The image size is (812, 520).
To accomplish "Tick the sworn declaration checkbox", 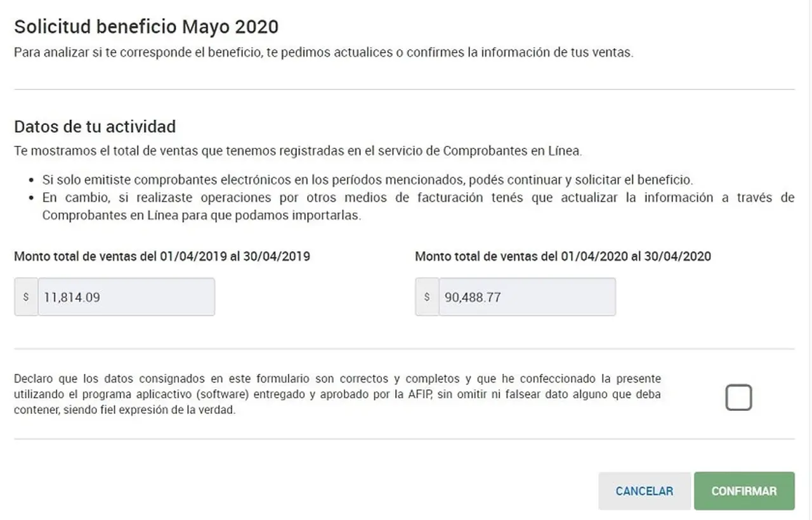I will coord(738,398).
